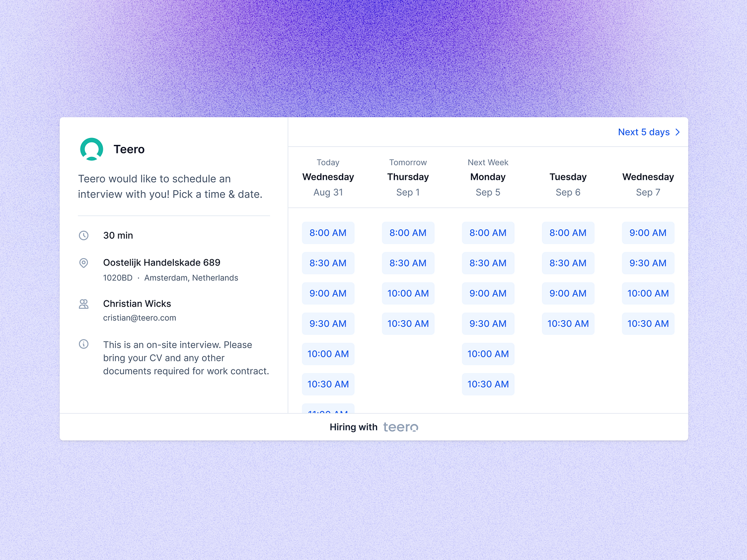Choose 10:30 AM on Wednesday Sep 7
The width and height of the screenshot is (747, 560).
pyautogui.click(x=648, y=324)
